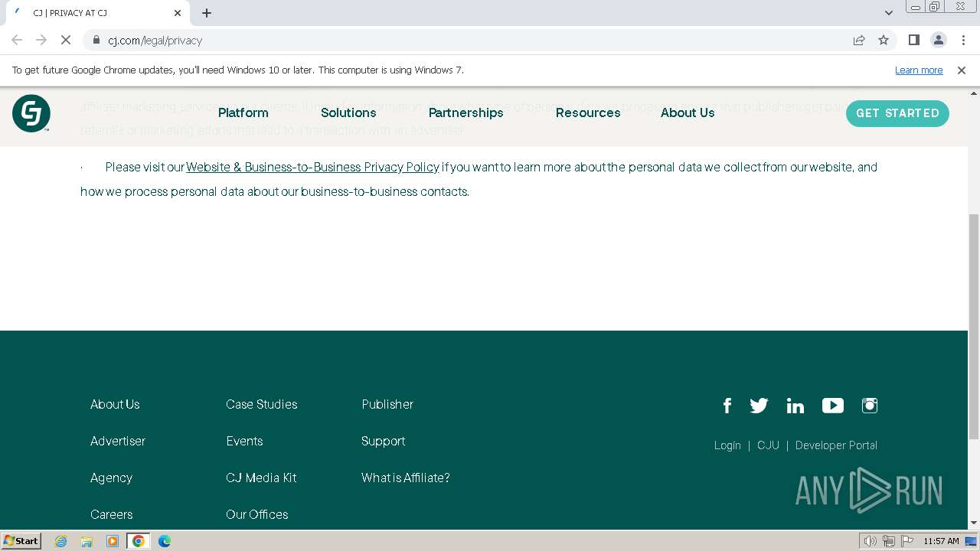Go back to the previous page
Screen dimensions: 980x551
17,40
